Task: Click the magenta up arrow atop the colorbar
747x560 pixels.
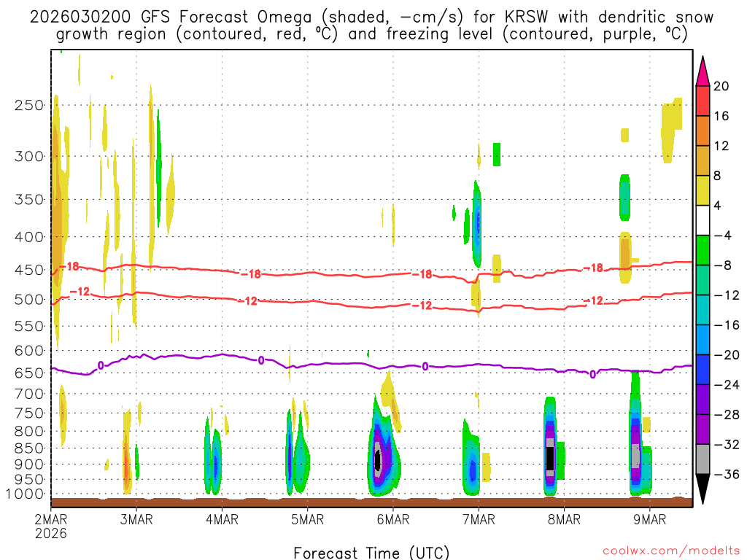Action: 703,71
